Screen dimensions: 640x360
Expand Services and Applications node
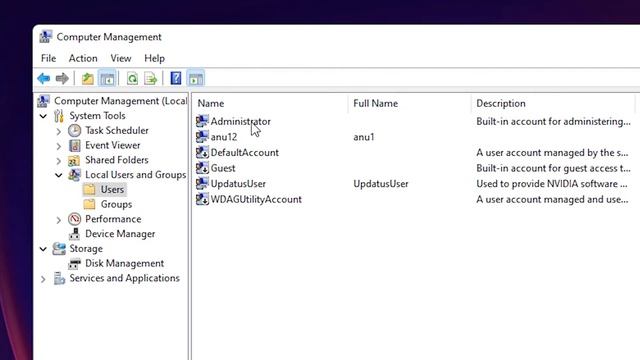pyautogui.click(x=43, y=279)
